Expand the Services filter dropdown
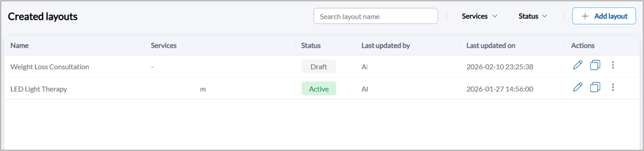Viewport: 644px width, 151px height. coord(479,16)
